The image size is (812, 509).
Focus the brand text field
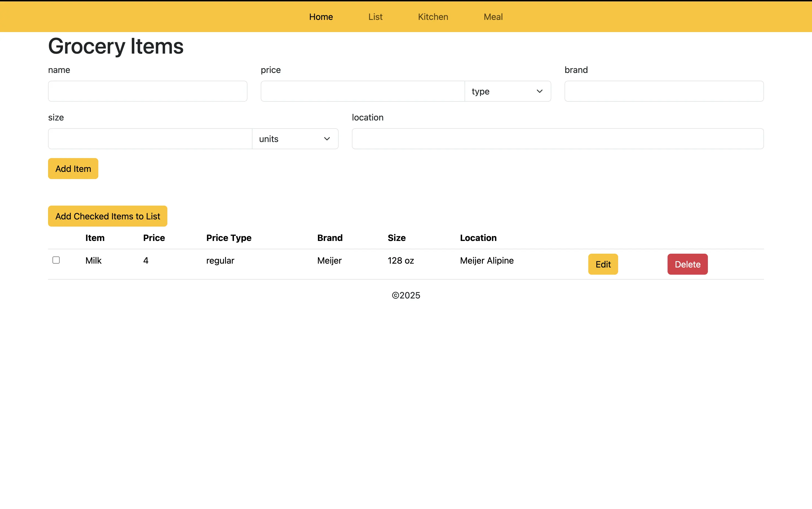[663, 91]
